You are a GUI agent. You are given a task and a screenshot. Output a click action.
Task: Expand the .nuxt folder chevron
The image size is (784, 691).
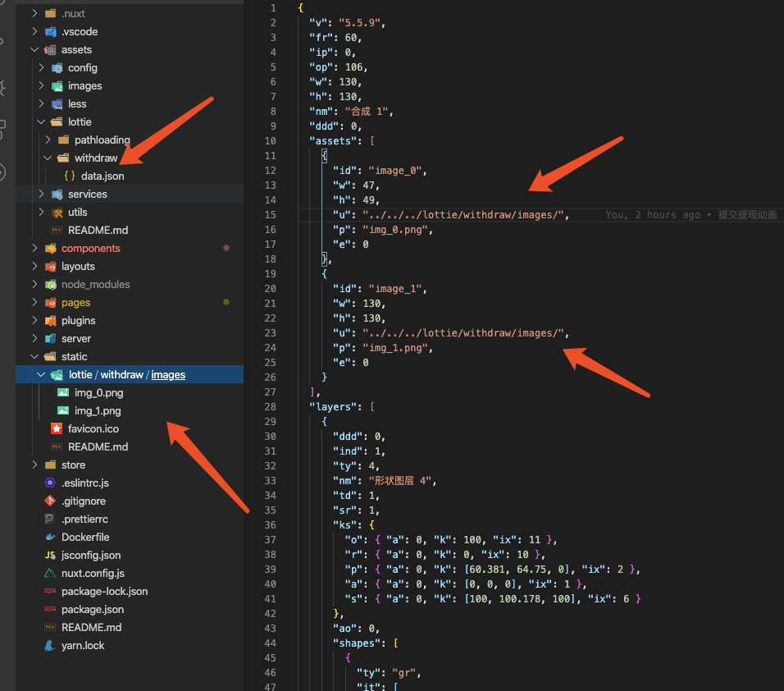click(x=34, y=13)
